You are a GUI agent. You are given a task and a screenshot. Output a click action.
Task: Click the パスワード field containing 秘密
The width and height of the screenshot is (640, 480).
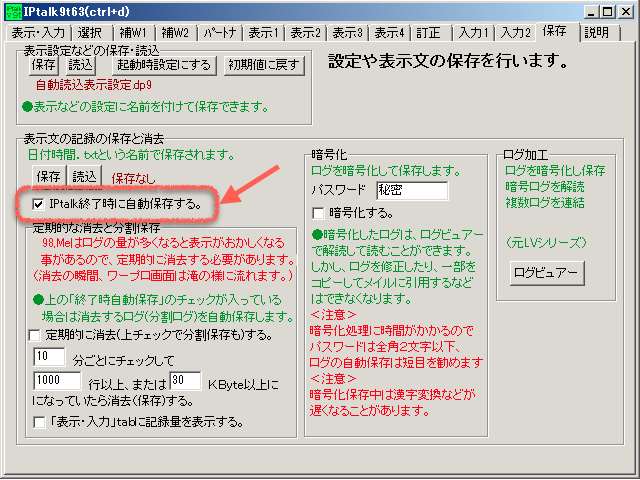click(412, 191)
